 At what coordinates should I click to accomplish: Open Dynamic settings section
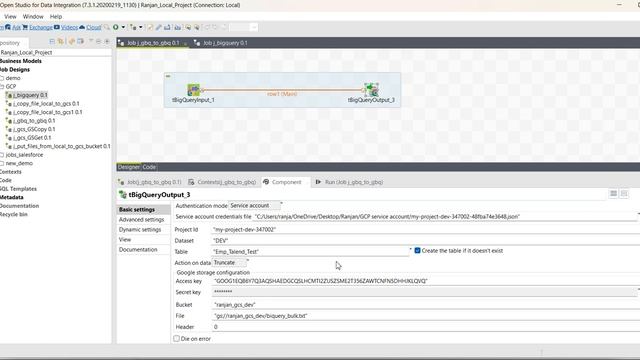point(143,229)
